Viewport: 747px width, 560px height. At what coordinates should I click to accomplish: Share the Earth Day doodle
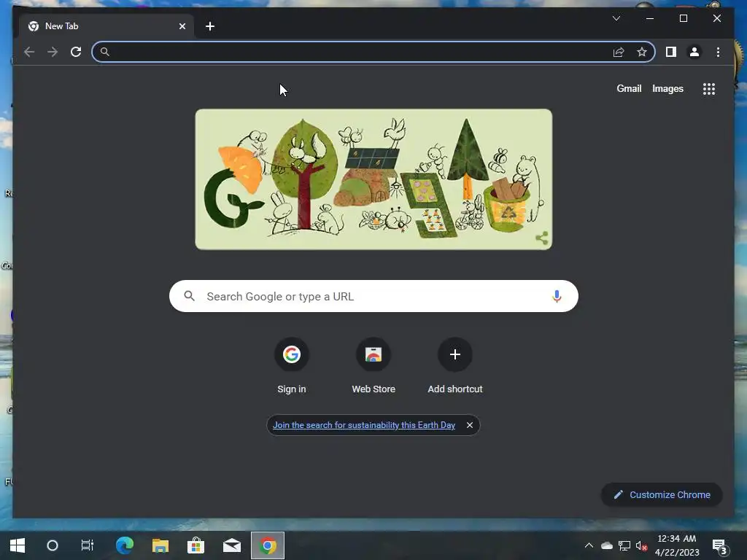coord(542,238)
